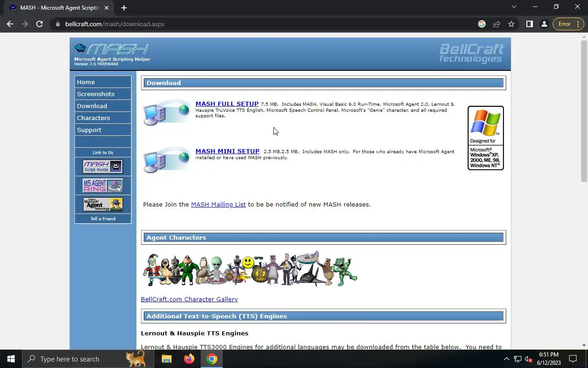The width and height of the screenshot is (588, 368).
Task: Open a new browser tab
Action: [124, 8]
